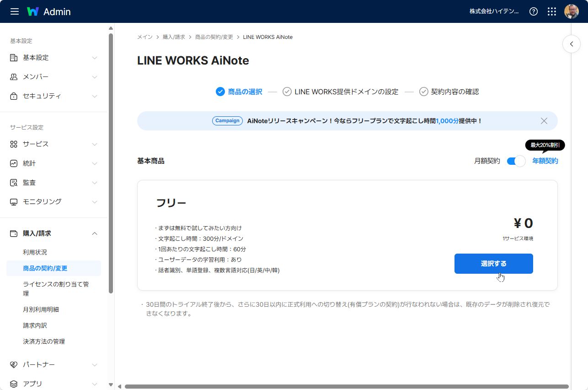This screenshot has width=588, height=390.
Task: Expand the サービス menu chevron
Action: coord(95,144)
